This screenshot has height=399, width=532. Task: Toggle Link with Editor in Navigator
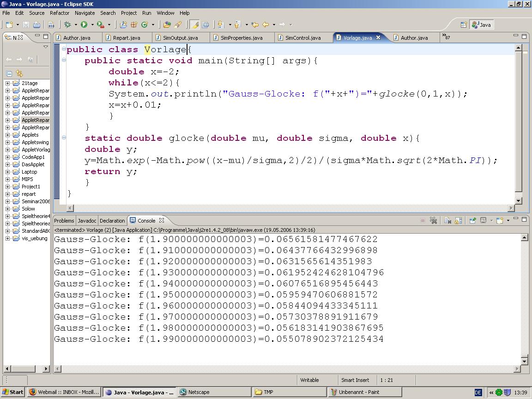point(19,73)
